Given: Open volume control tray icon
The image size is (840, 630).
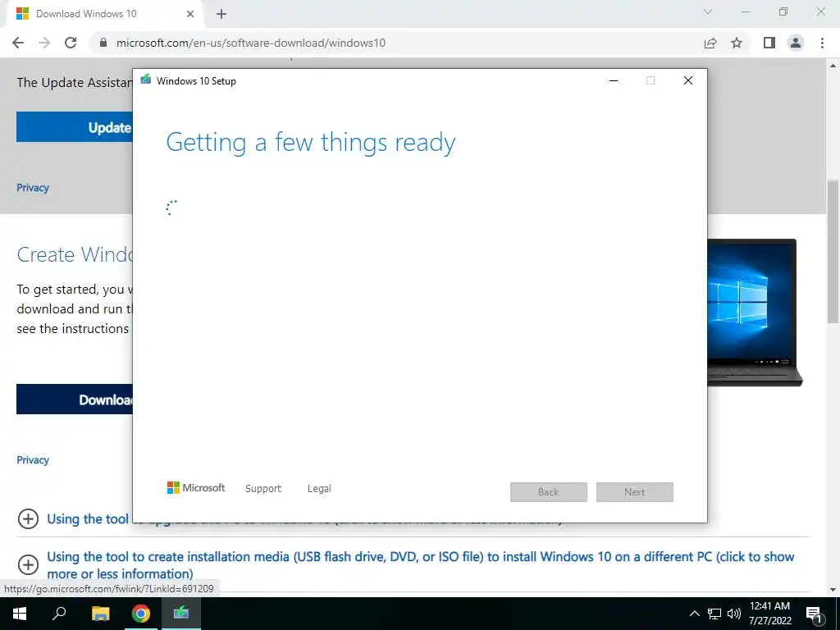Looking at the screenshot, I should click(734, 614).
